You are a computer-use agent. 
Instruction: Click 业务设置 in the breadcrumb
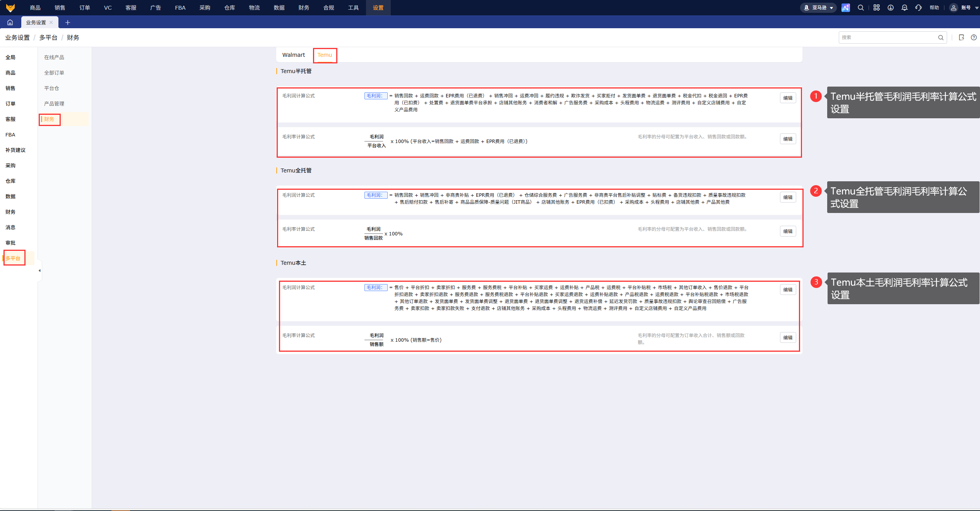[17, 37]
